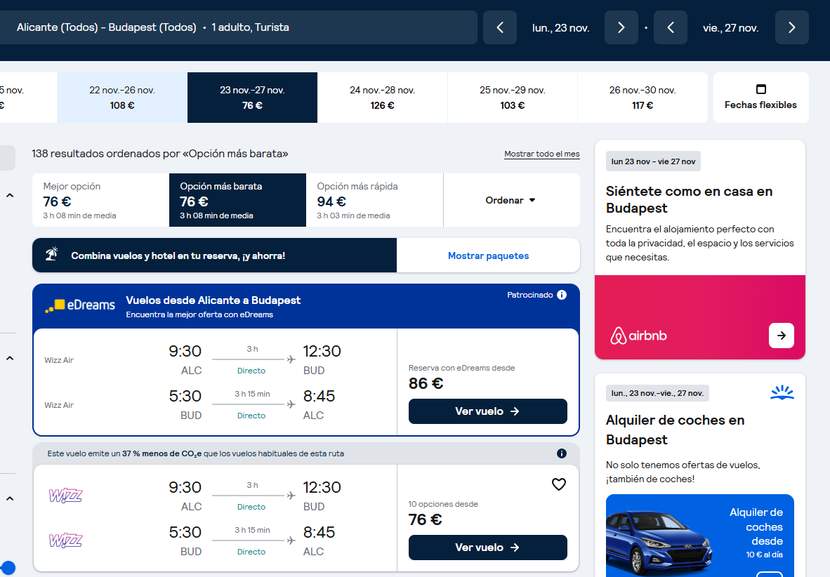Select the Mejor opción tab
This screenshot has height=577, width=830.
click(101, 200)
